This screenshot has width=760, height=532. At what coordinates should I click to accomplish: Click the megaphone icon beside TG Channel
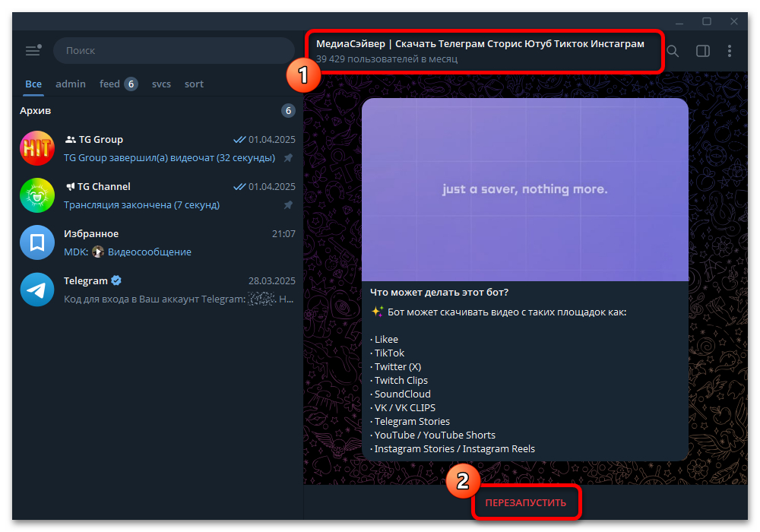point(70,186)
